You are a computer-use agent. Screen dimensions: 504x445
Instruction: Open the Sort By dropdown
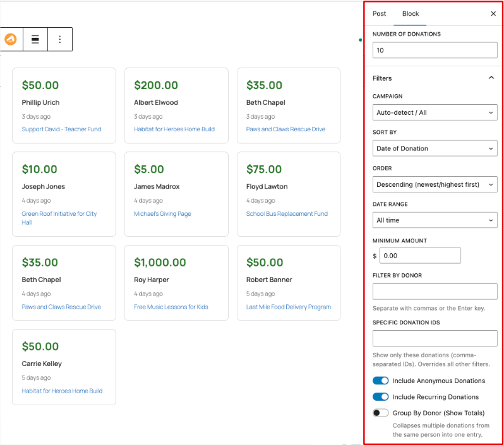pyautogui.click(x=435, y=148)
